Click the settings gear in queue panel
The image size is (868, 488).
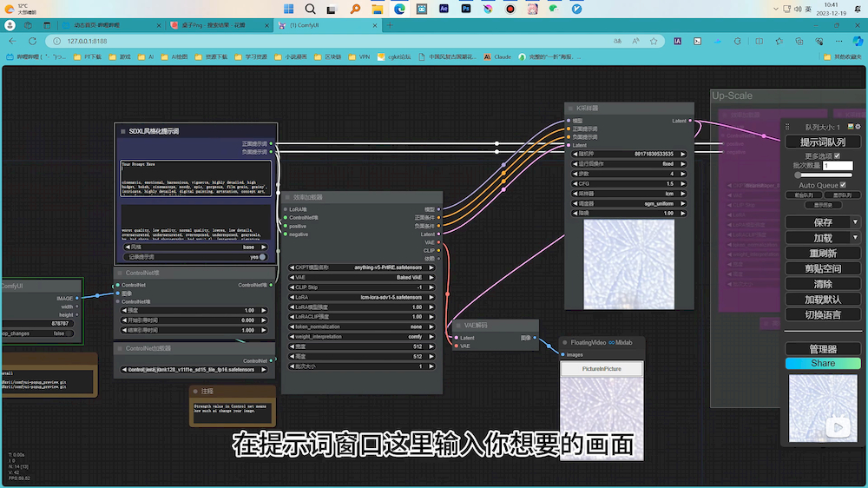[x=858, y=128]
